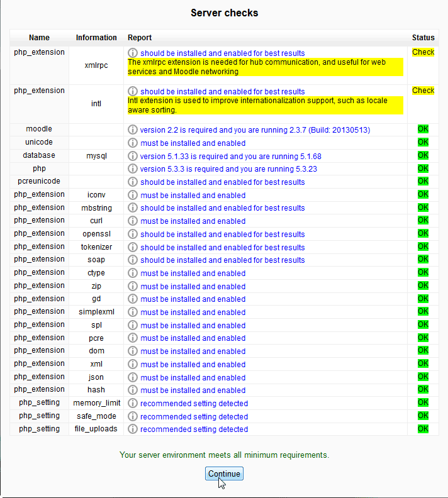Click the yellow Check status for intl
Screen dimensions: 448x498
[x=423, y=91]
